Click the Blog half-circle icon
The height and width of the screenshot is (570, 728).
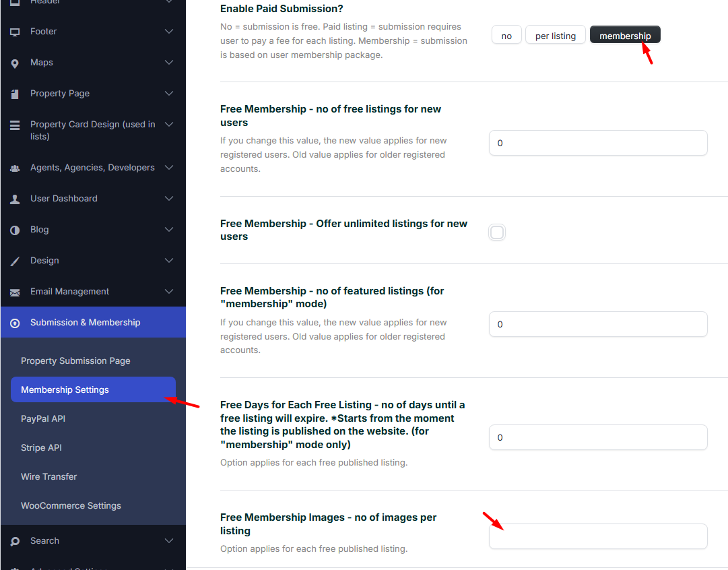point(15,230)
